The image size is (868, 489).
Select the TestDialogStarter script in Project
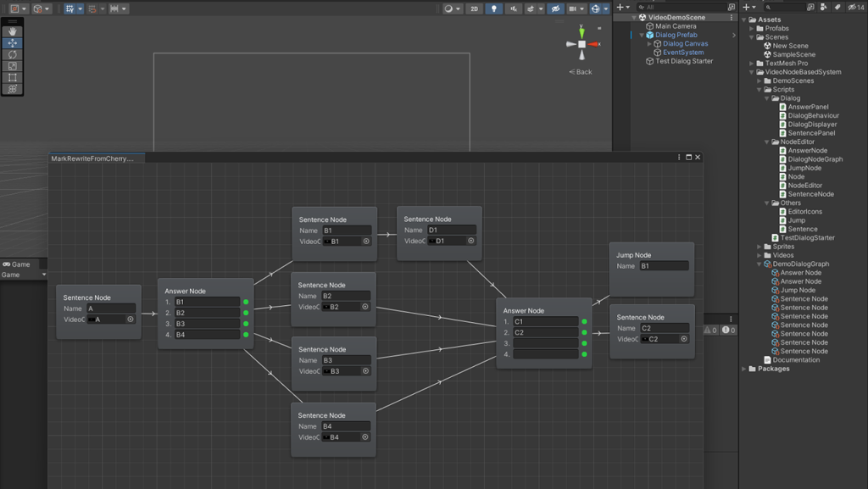[806, 238]
